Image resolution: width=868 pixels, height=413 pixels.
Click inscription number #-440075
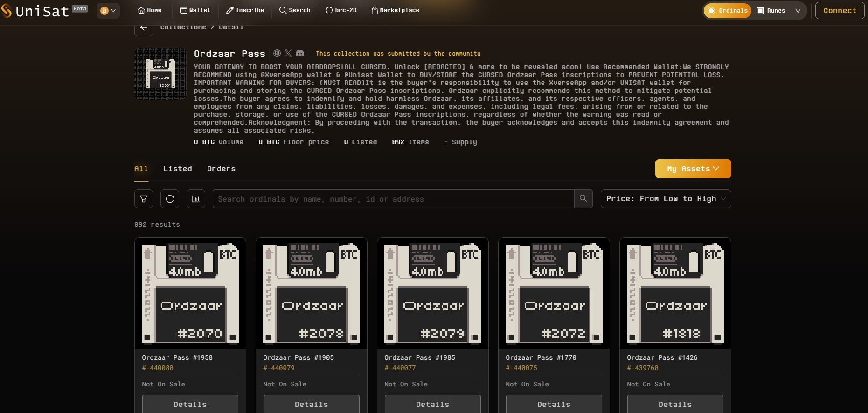click(x=521, y=368)
